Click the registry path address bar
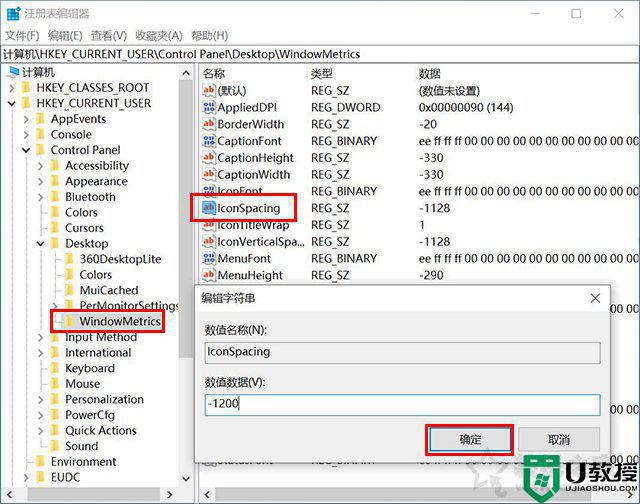The height and width of the screenshot is (504, 640). [x=320, y=54]
